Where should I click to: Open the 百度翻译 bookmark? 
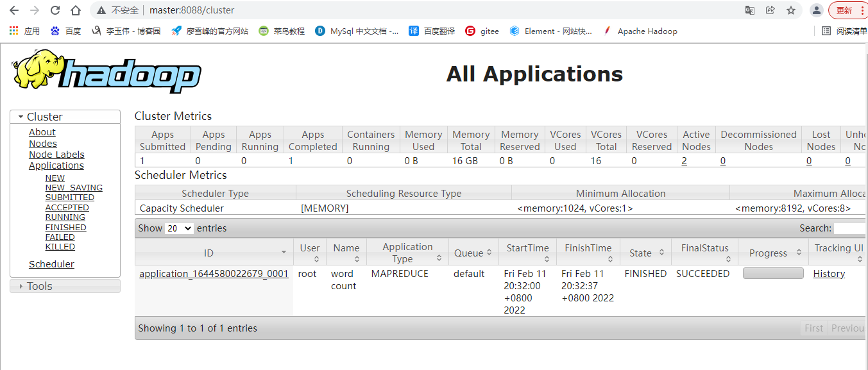point(432,31)
